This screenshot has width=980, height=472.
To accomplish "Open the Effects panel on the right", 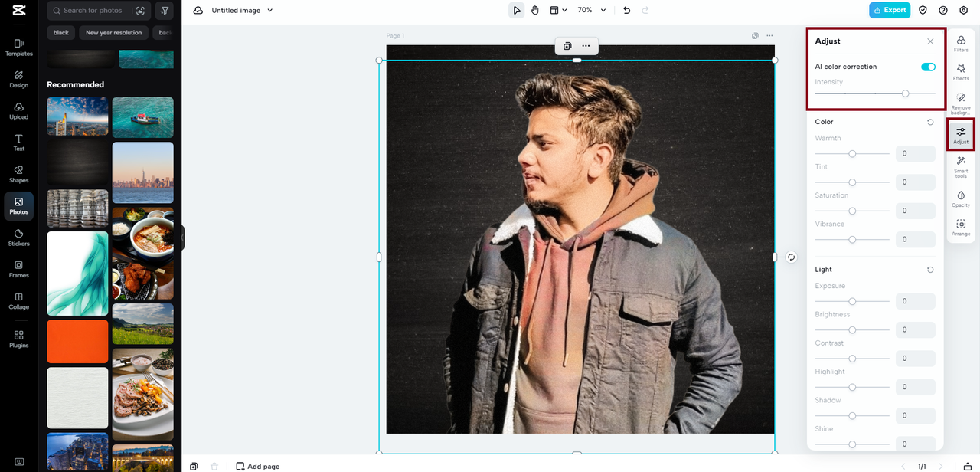I will tap(961, 72).
